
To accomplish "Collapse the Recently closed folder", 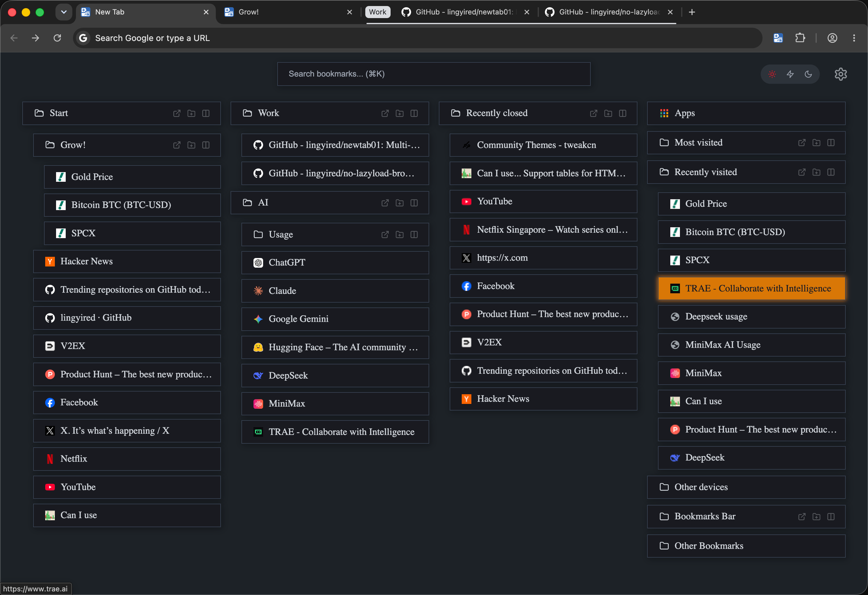I will (x=538, y=113).
